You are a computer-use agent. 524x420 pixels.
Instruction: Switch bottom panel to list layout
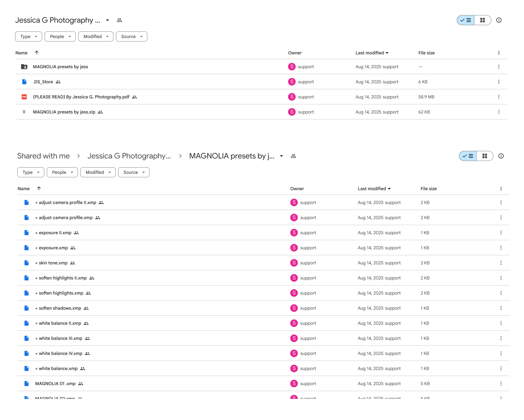point(468,156)
